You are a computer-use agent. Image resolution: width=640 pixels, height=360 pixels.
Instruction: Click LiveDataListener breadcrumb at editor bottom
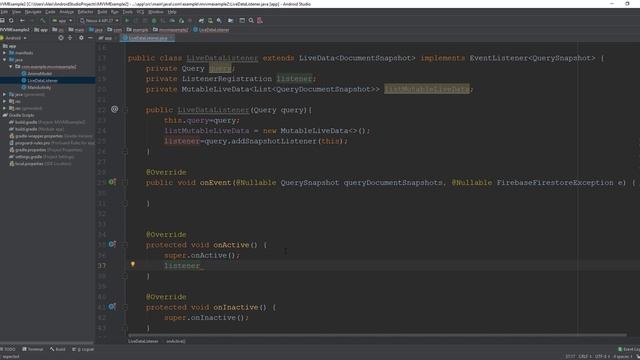click(x=143, y=341)
